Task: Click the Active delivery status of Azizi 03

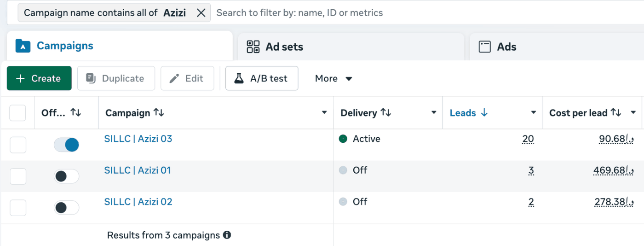Action: [360, 139]
